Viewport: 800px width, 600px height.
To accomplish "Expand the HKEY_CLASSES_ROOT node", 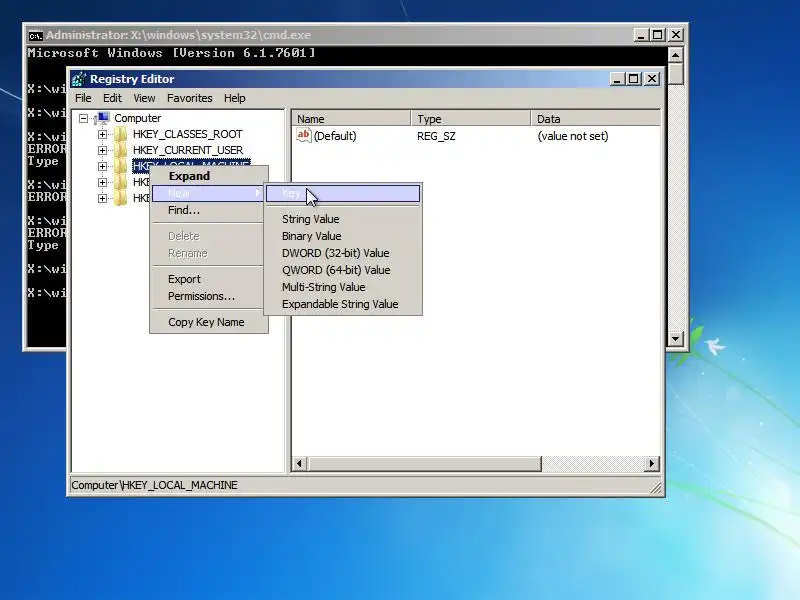I will (102, 134).
